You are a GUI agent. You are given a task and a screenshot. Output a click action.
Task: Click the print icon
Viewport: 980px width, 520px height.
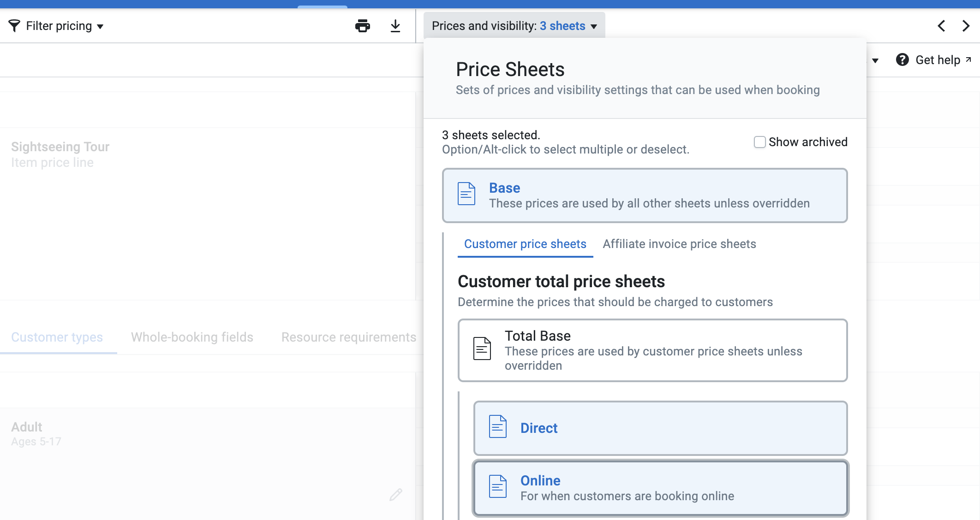(x=363, y=26)
